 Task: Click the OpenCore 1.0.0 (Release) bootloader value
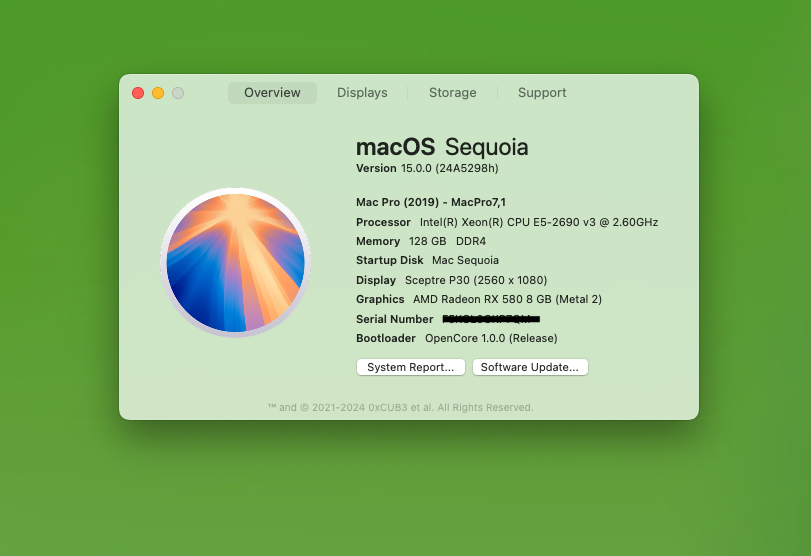click(491, 338)
